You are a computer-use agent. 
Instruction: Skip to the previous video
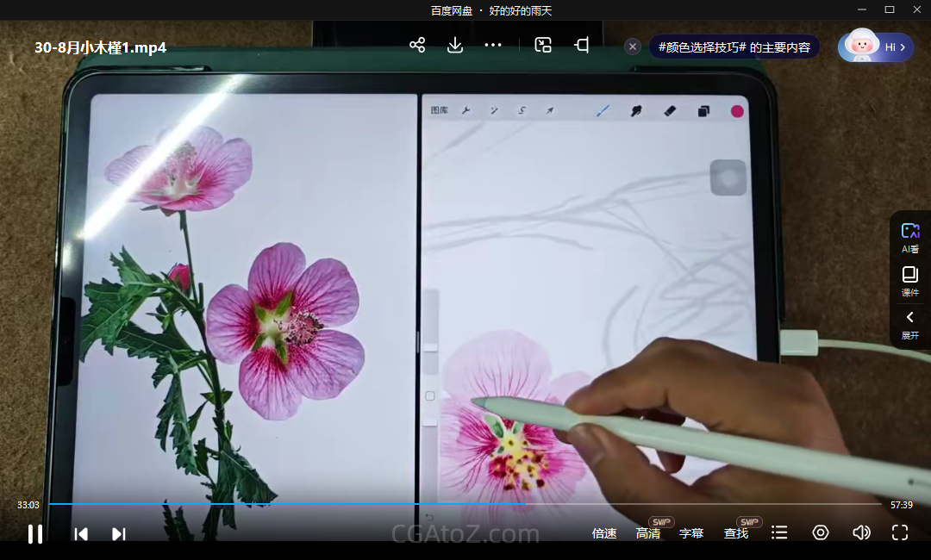click(x=81, y=533)
